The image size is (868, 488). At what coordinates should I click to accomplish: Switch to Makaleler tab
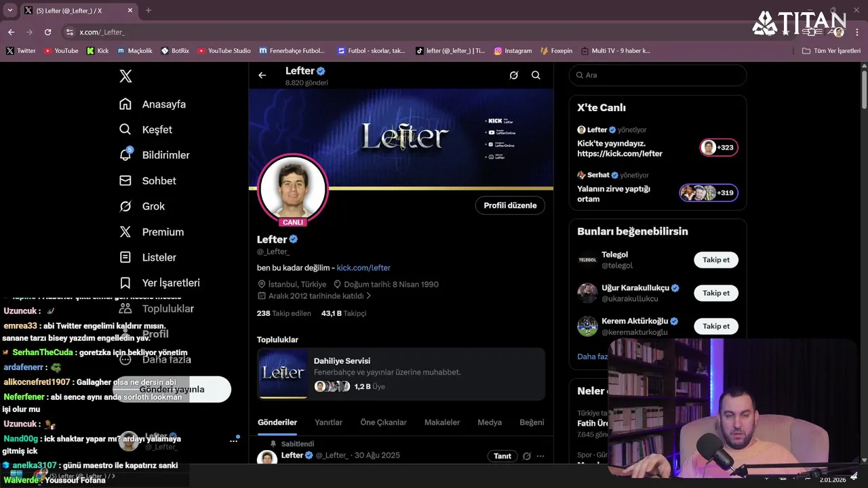click(442, 422)
